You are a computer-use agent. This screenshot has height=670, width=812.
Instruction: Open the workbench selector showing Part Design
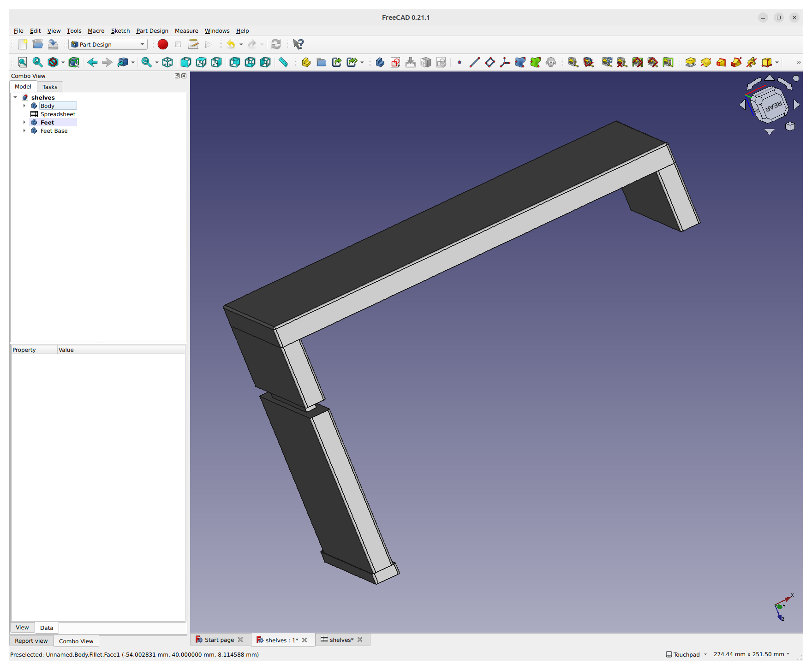108,44
